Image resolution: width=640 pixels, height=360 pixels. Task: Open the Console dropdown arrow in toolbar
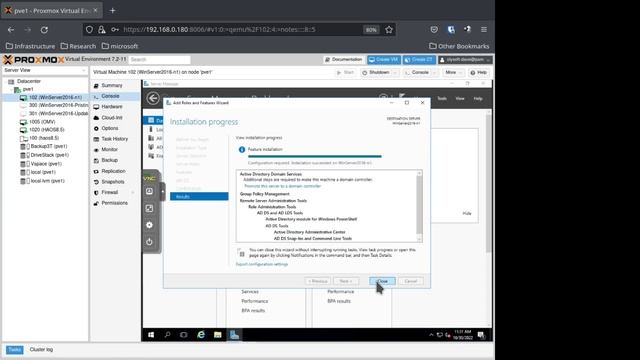coord(434,73)
